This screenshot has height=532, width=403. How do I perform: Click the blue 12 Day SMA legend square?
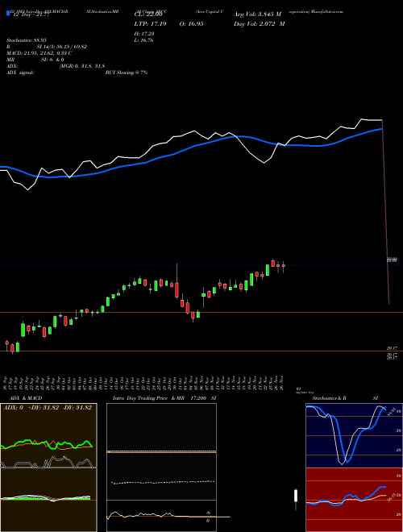(x=8, y=13)
